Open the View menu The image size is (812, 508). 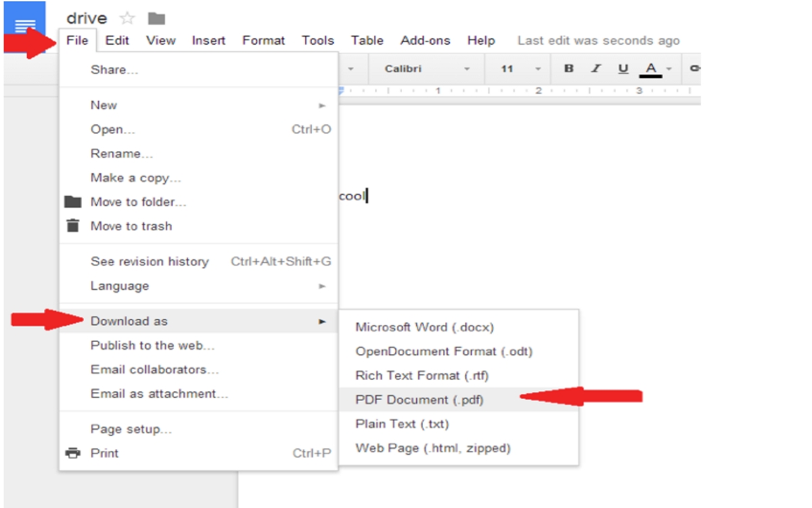pos(161,41)
